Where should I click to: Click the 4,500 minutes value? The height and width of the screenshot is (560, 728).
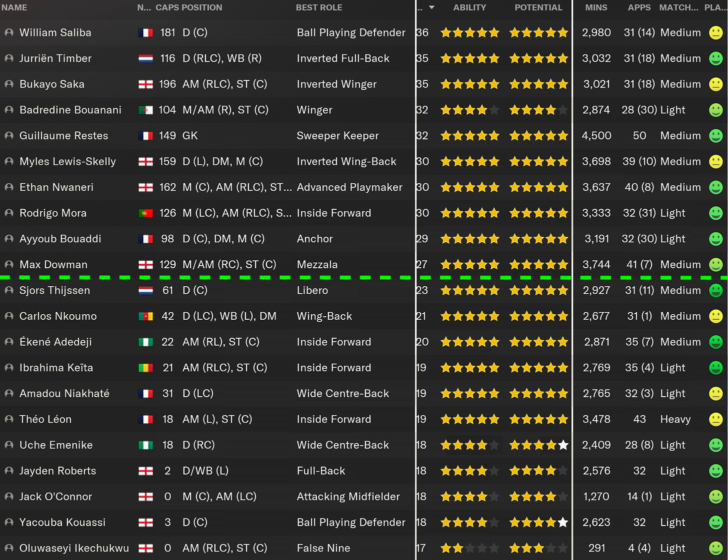[x=596, y=136]
